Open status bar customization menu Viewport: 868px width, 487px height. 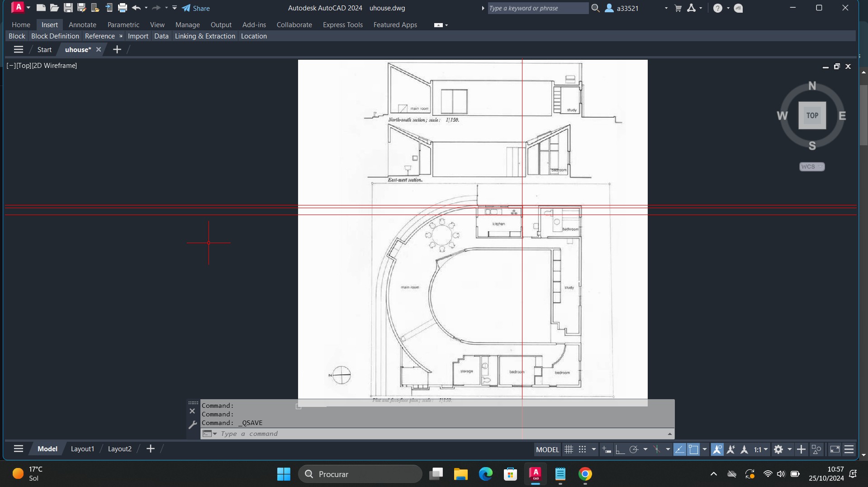click(x=849, y=449)
